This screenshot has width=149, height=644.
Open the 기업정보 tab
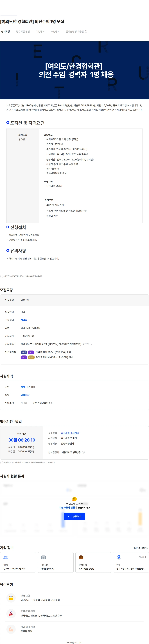click(x=40, y=31)
